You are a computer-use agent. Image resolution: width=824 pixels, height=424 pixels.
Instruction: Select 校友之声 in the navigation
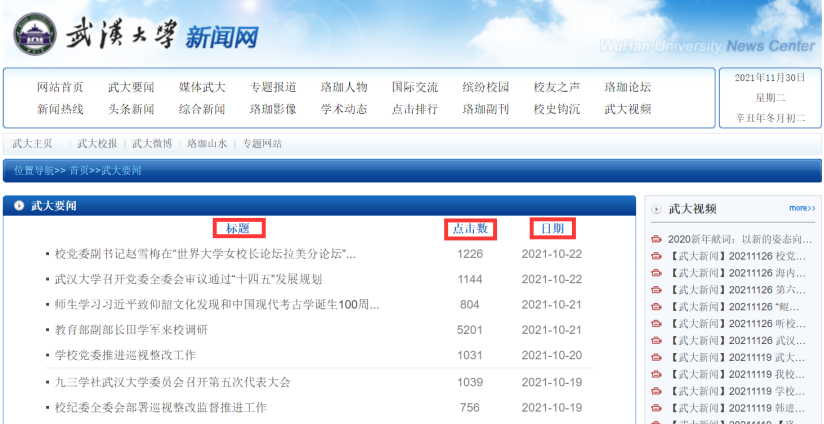point(557,87)
